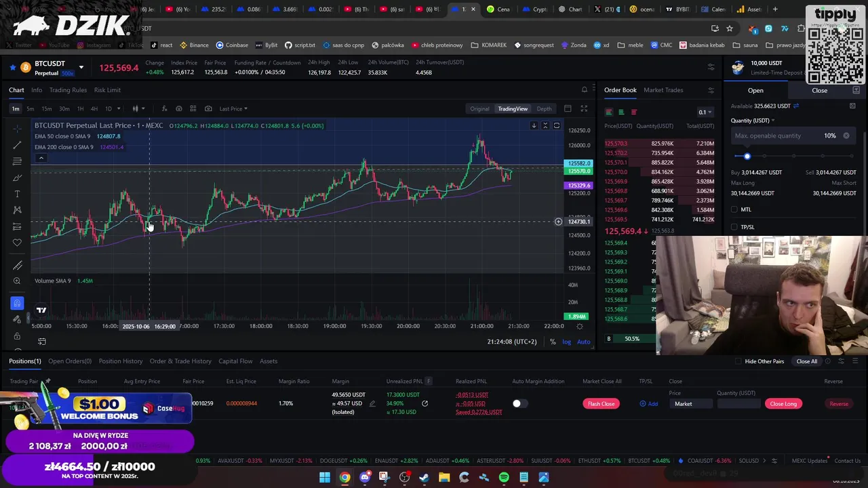Viewport: 868px width, 488px height.
Task: Open the indicator templates grid icon
Action: (x=193, y=108)
